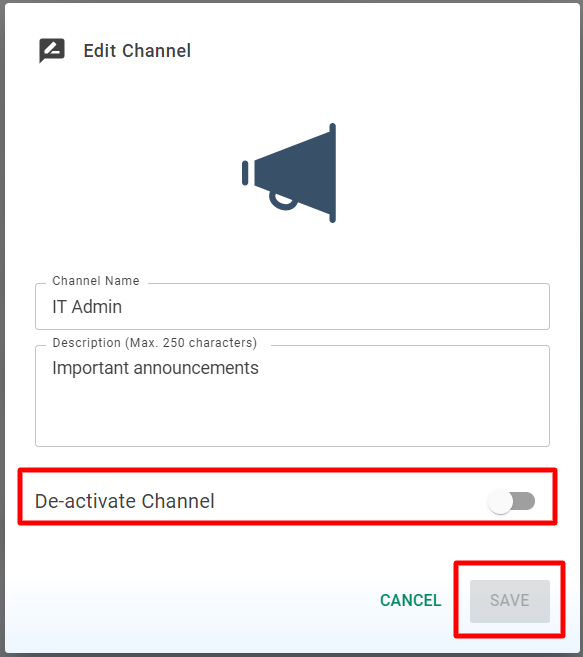This screenshot has width=583, height=657.
Task: Click the "Channel Name" field label
Action: click(96, 281)
